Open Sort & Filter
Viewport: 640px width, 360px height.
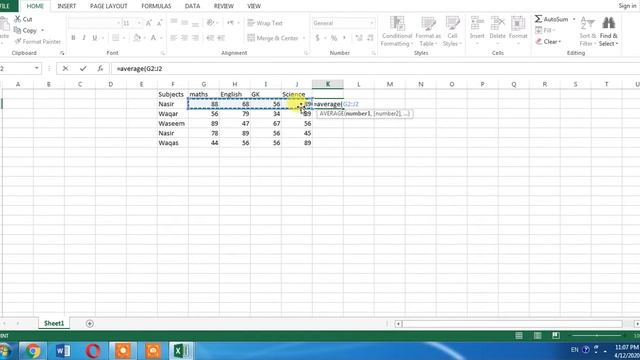point(588,31)
